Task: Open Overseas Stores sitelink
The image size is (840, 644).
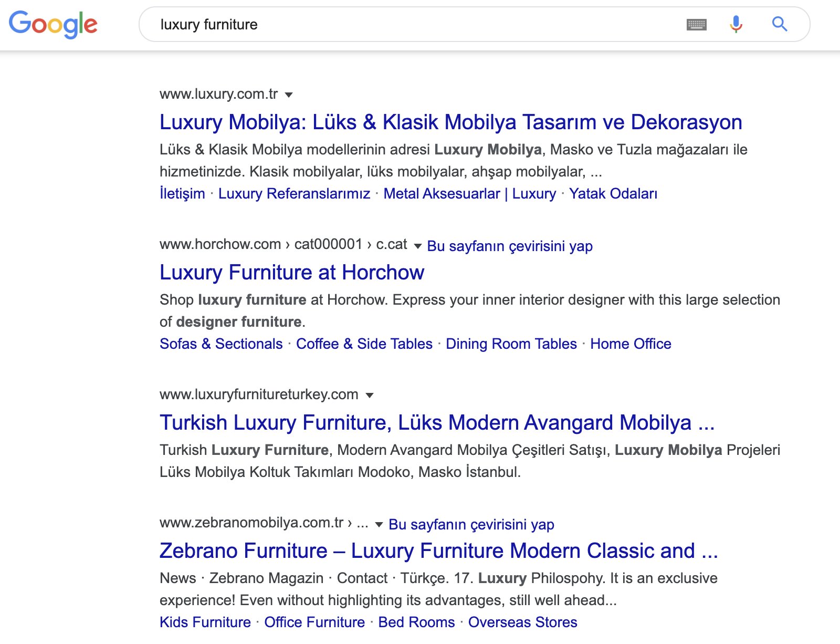Action: 523,622
